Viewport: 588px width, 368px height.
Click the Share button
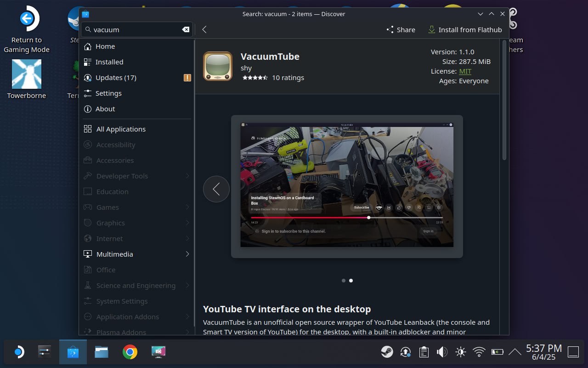401,29
